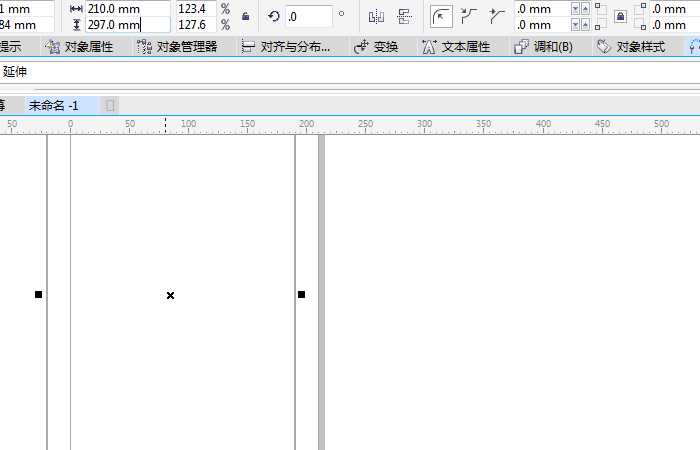The width and height of the screenshot is (700, 450).
Task: Click the mirror vertically icon
Action: (x=404, y=16)
